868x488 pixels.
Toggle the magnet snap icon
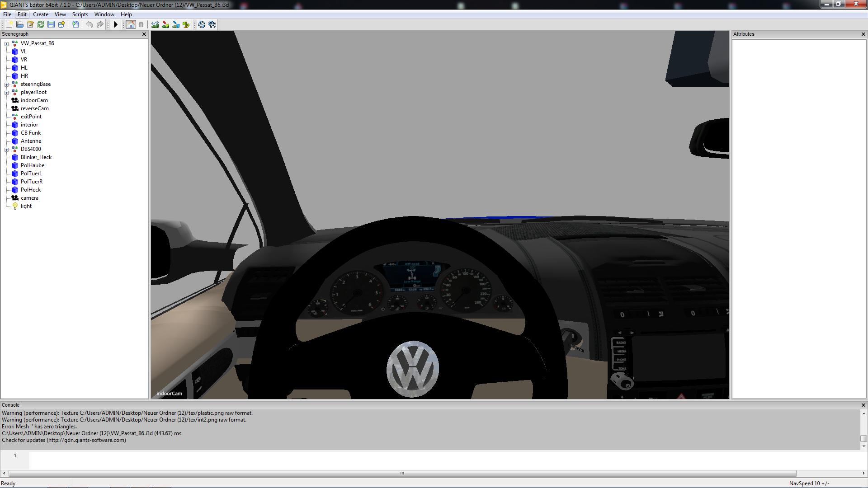coord(141,24)
